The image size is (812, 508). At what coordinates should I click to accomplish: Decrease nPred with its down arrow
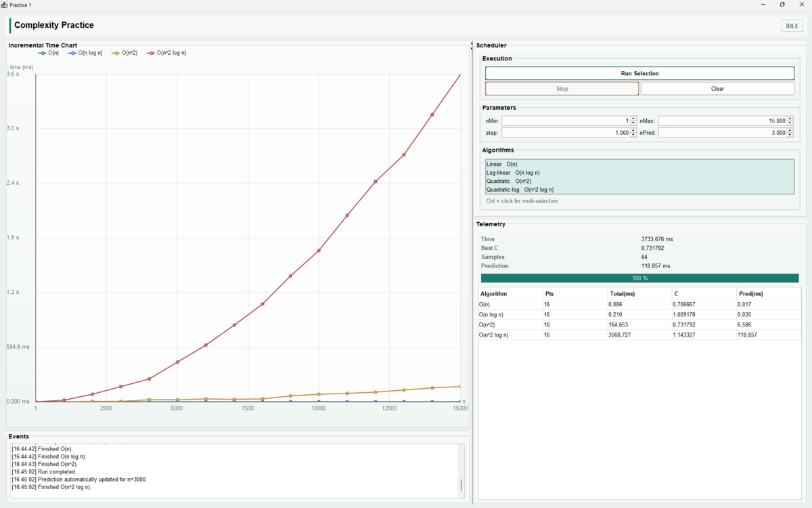[790, 135]
